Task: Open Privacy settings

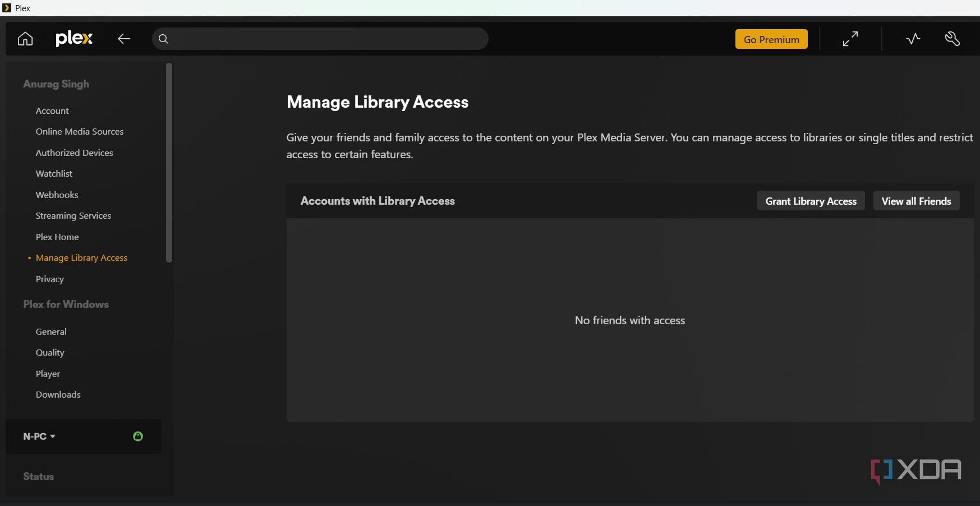Action: pos(49,279)
